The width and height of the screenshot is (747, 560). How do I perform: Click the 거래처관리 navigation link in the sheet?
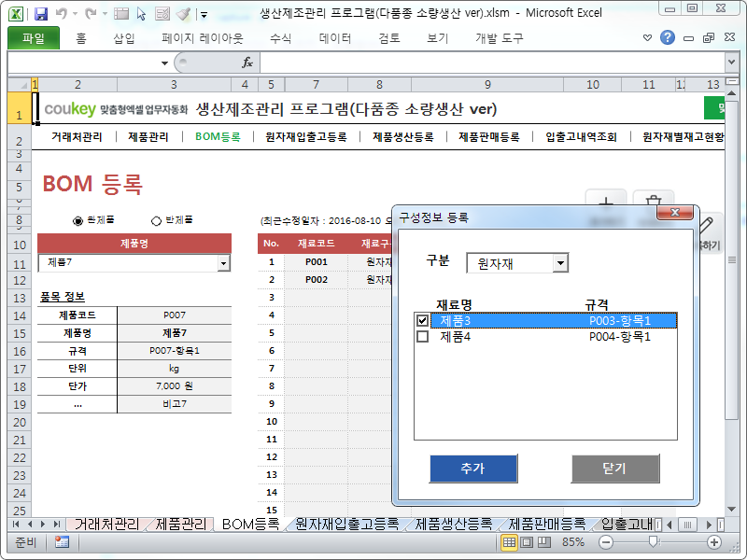pos(77,137)
